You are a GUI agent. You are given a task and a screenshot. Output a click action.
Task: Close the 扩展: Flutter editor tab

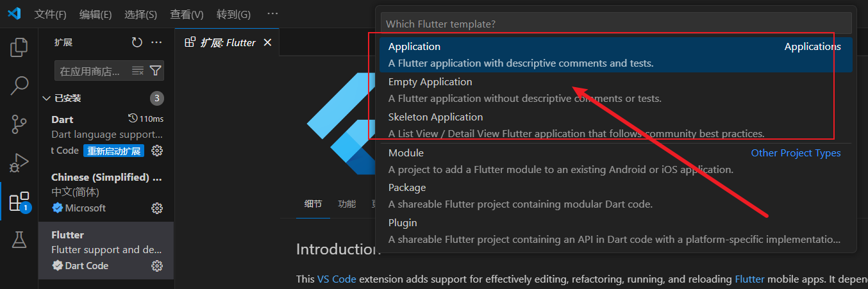[268, 42]
